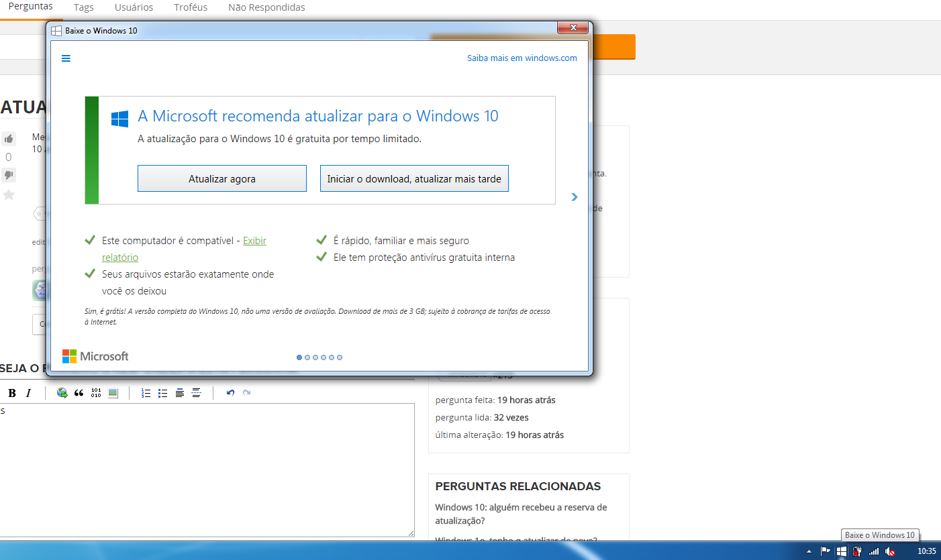Apply bold formatting in answer editor
Image resolution: width=941 pixels, height=560 pixels.
pos(11,393)
